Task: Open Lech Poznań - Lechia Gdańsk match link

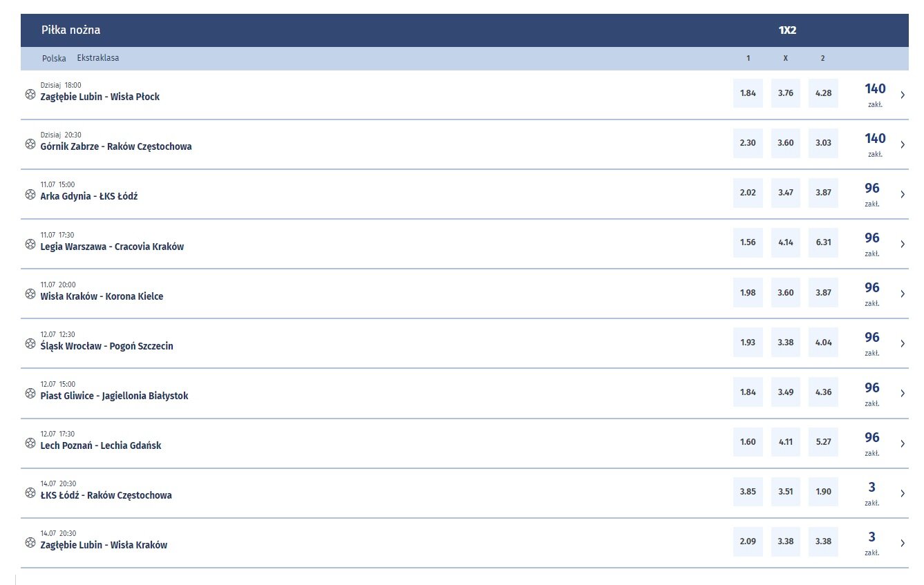Action: (x=101, y=445)
